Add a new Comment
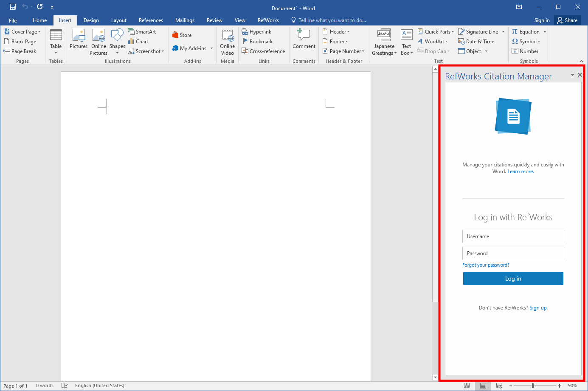Image resolution: width=588 pixels, height=391 pixels. click(304, 39)
